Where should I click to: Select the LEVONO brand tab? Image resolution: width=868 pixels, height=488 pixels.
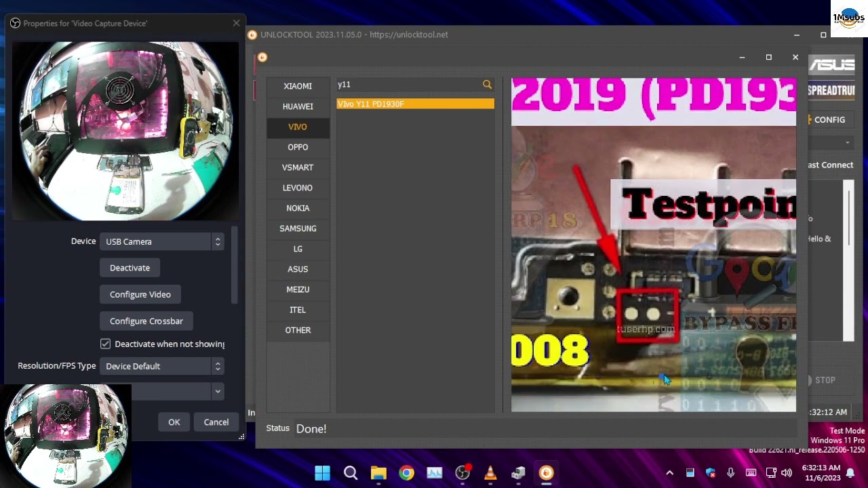coord(298,188)
